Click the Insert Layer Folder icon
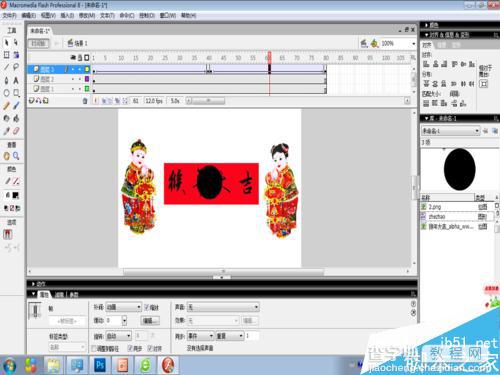 pos(46,100)
